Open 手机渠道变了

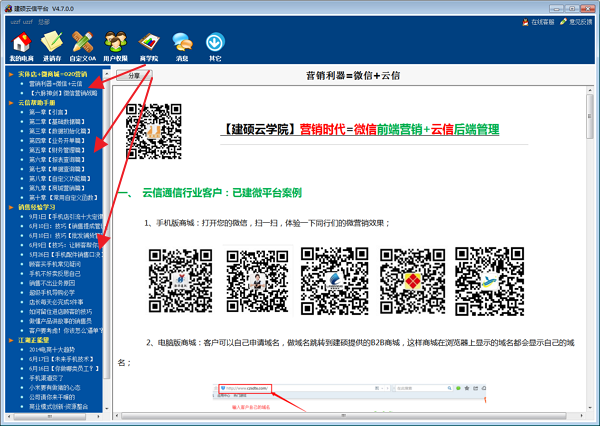(46, 378)
